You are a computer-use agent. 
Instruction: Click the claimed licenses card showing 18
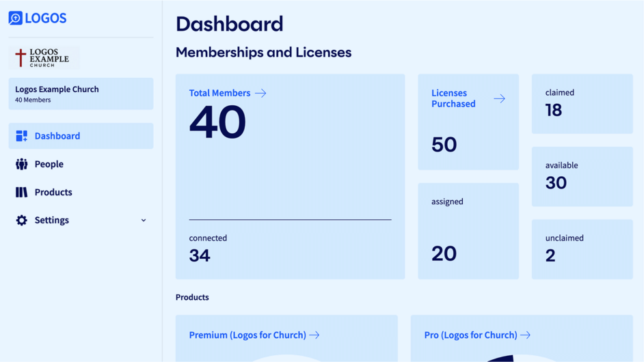point(582,104)
